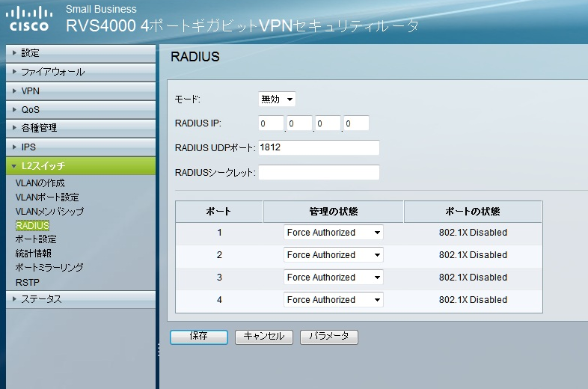Click port 1's 802.1X Disabled status
Viewport: 588px width, 389px height.
click(x=473, y=233)
